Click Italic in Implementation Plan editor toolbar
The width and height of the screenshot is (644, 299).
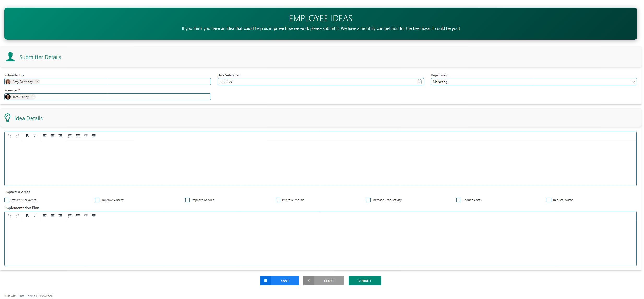coord(35,216)
